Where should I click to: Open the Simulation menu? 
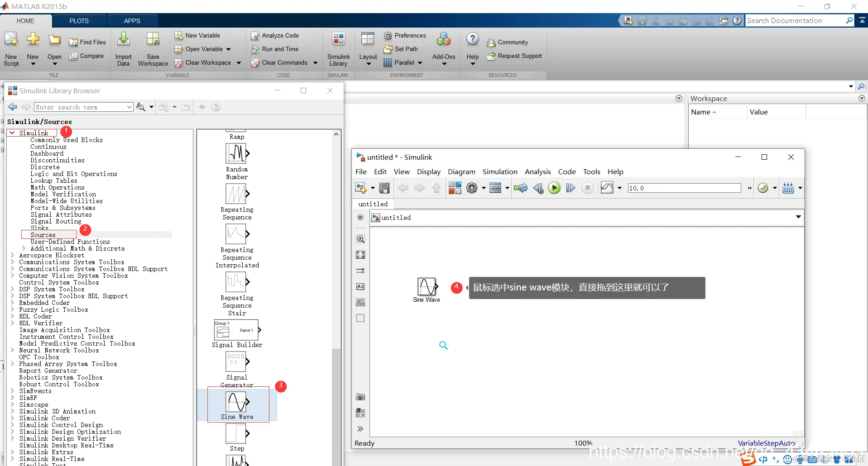point(500,171)
